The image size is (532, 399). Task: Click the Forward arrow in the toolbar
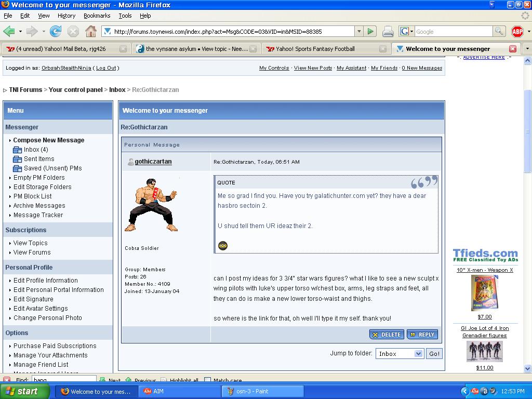[x=32, y=32]
